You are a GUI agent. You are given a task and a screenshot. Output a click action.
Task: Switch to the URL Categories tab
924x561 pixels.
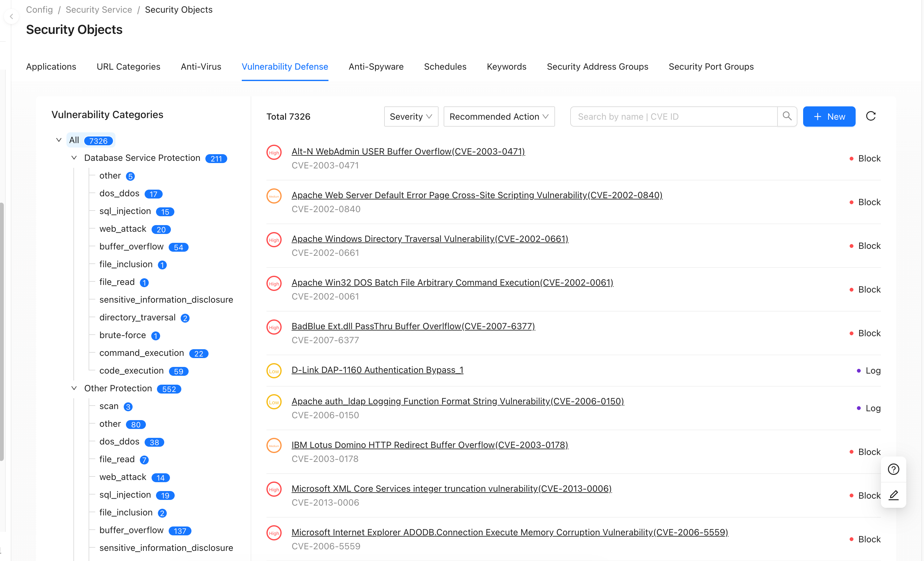pyautogui.click(x=128, y=66)
